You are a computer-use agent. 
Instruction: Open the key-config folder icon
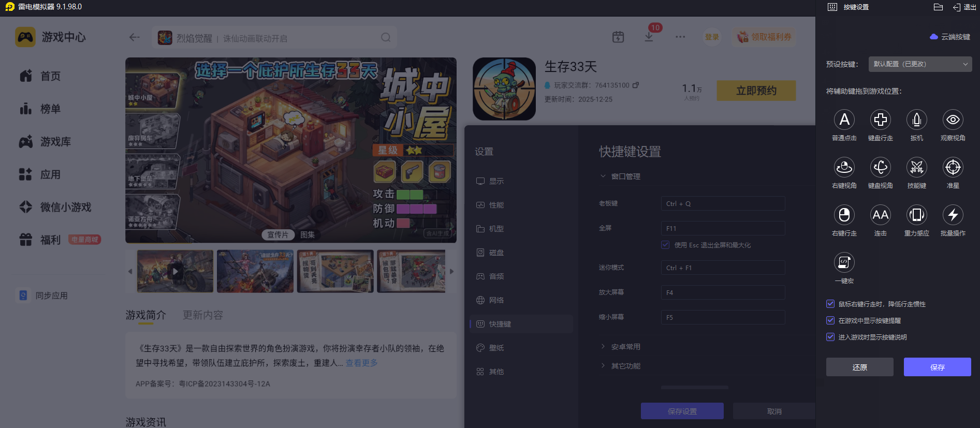pos(938,7)
